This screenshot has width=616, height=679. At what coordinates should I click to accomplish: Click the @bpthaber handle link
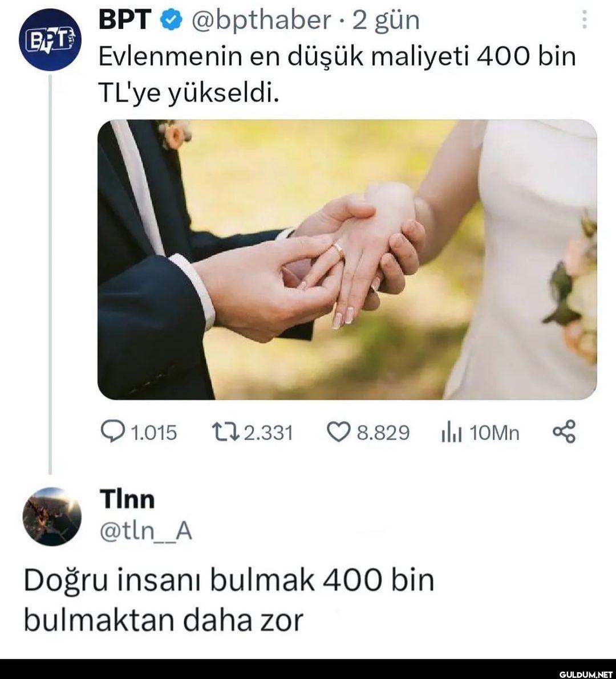261,21
